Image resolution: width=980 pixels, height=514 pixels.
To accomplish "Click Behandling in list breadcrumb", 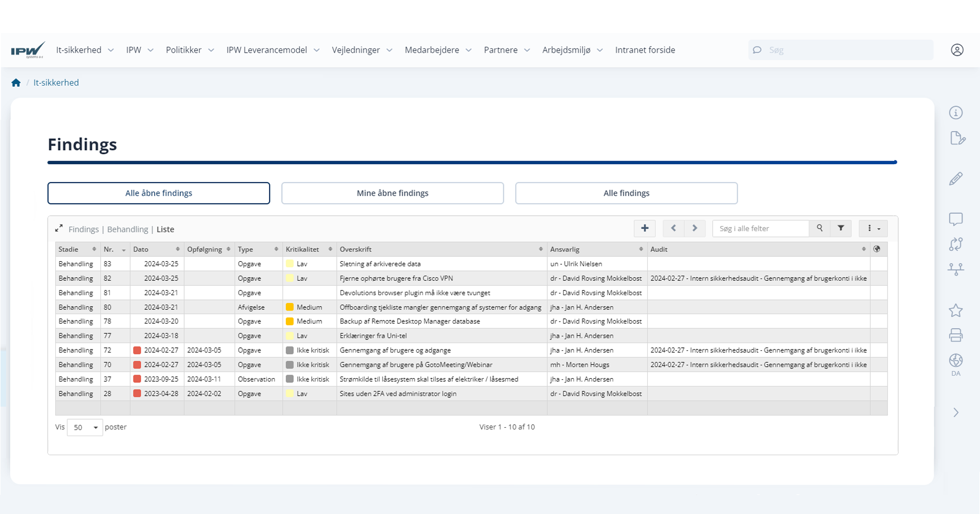I will pos(127,229).
